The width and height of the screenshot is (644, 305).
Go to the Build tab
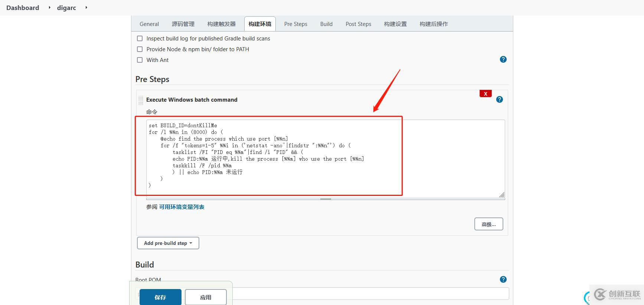(326, 24)
